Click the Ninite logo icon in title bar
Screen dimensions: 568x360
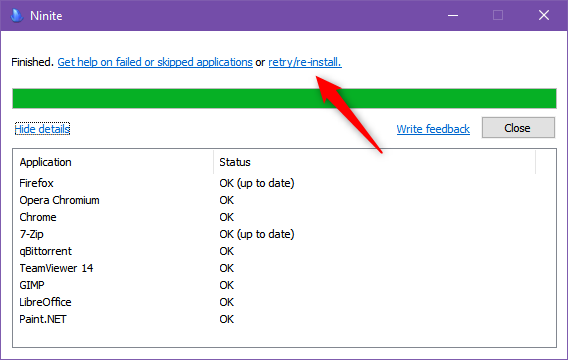point(17,15)
